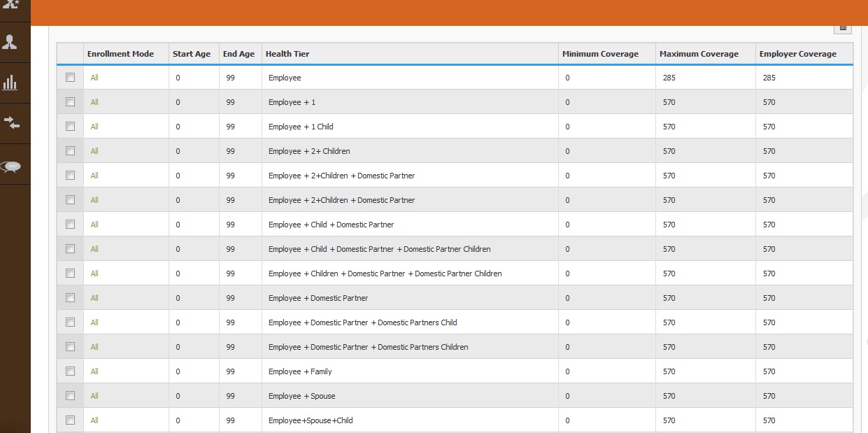
Task: Click "Employee + Domestic Partner + Domestic Partners Children" text
Action: [x=369, y=347]
